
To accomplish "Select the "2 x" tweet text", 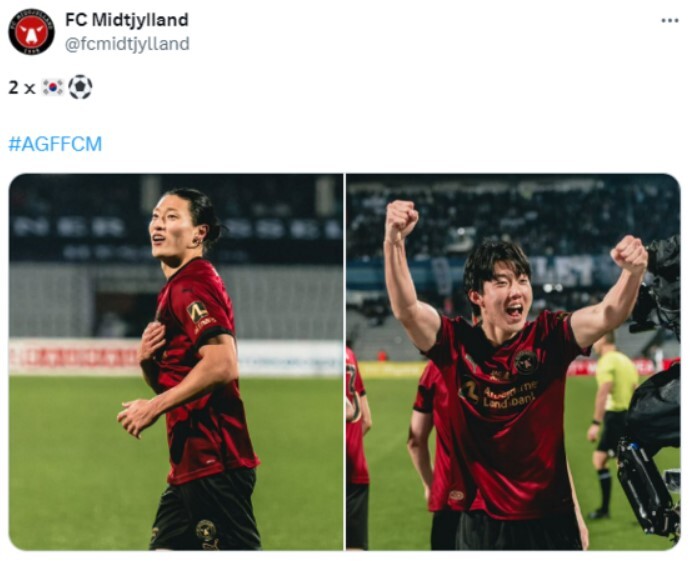I will pyautogui.click(x=22, y=88).
